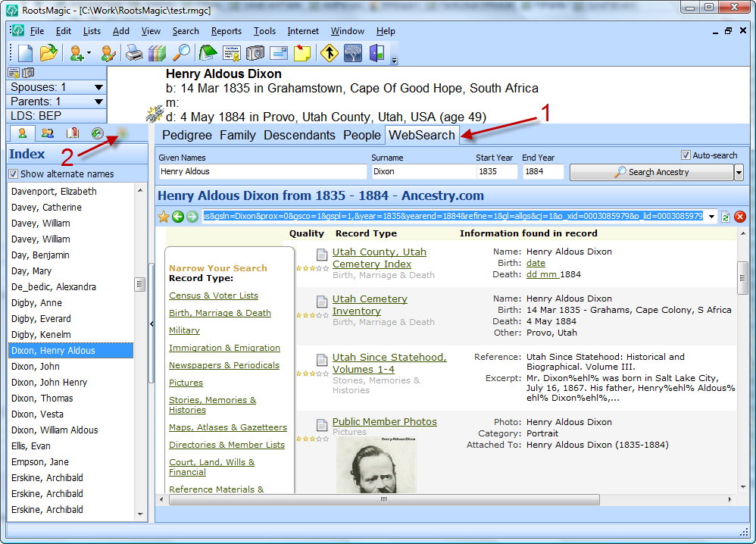
Task: Open the Internet menu
Action: tap(303, 31)
